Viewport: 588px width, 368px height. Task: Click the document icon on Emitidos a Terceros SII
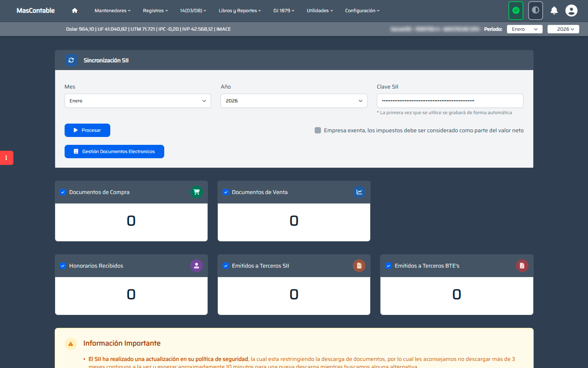[x=359, y=266]
